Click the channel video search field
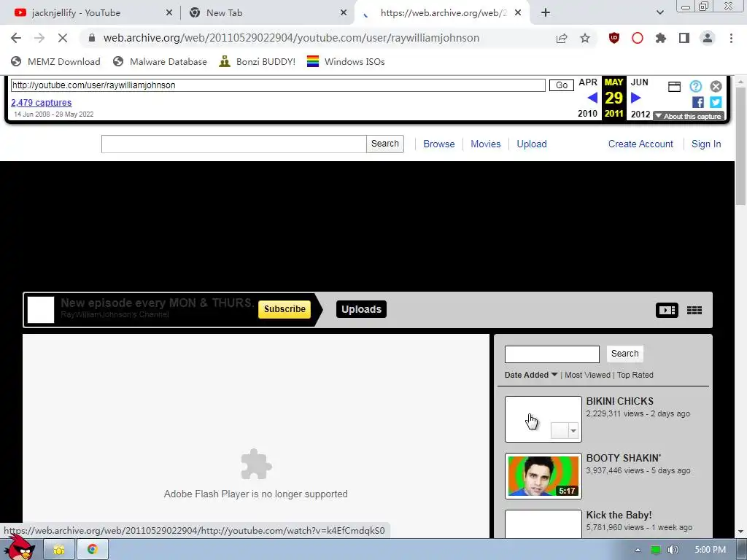 point(551,354)
